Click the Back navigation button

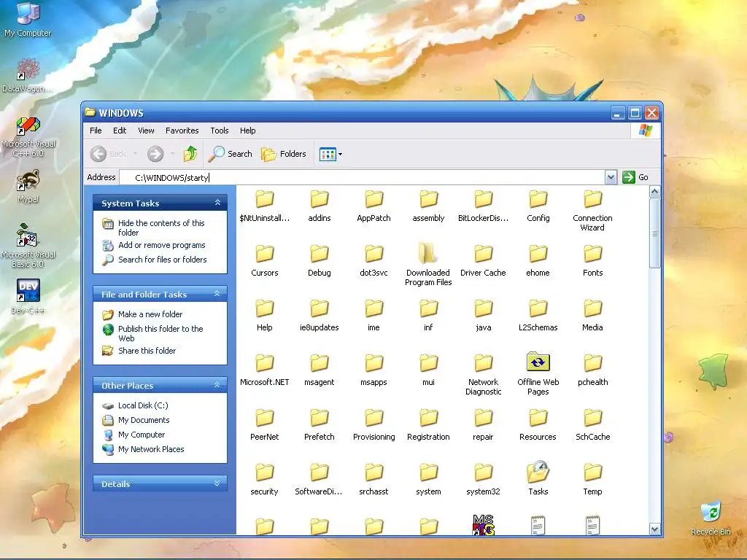(109, 154)
